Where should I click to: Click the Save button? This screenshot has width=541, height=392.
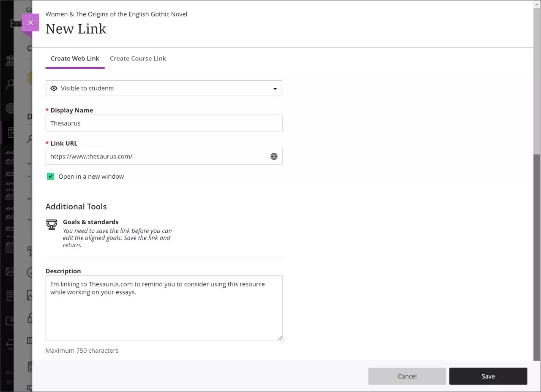pos(488,376)
